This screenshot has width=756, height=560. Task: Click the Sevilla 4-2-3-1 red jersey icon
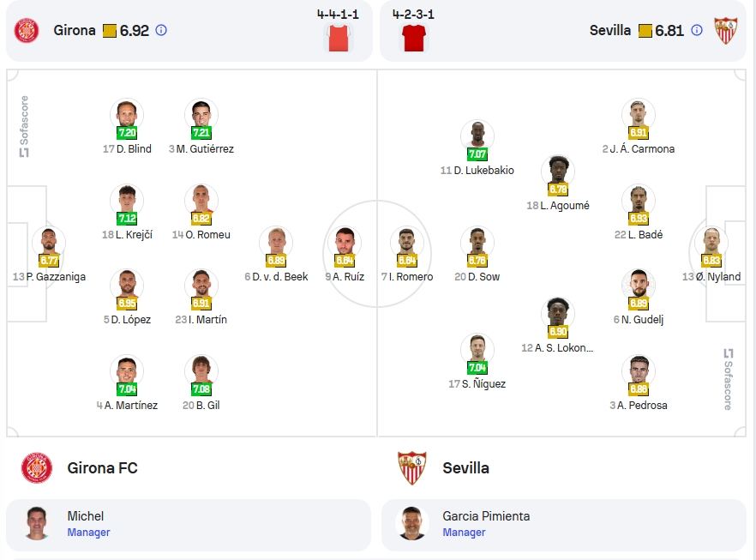pyautogui.click(x=414, y=38)
